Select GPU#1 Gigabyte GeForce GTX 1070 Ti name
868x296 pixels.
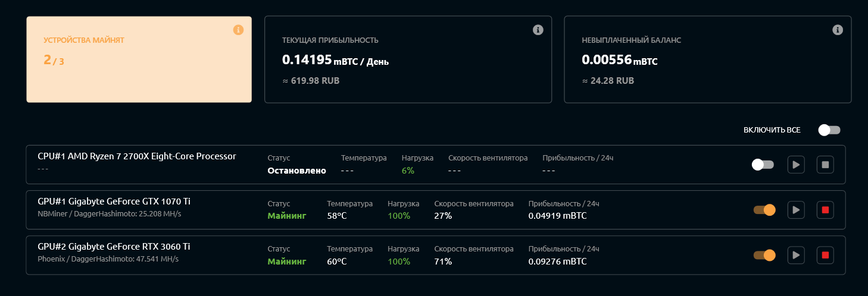tap(114, 201)
